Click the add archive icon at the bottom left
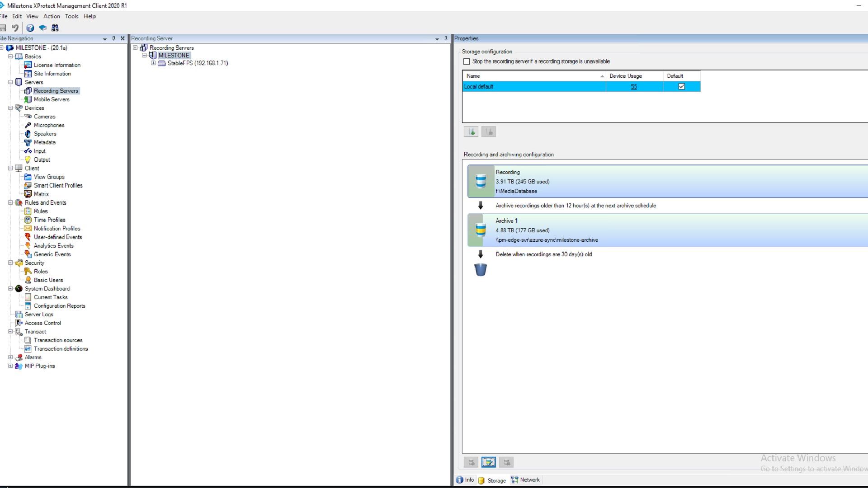The width and height of the screenshot is (868, 488). (471, 462)
